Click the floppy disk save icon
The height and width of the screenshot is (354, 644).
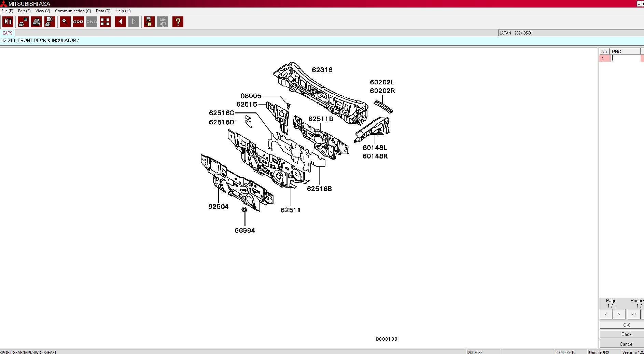pyautogui.click(x=149, y=22)
